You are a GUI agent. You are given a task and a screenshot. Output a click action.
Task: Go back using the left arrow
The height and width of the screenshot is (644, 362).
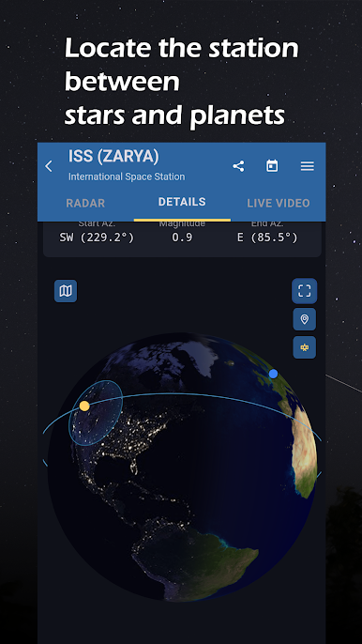pos(49,166)
